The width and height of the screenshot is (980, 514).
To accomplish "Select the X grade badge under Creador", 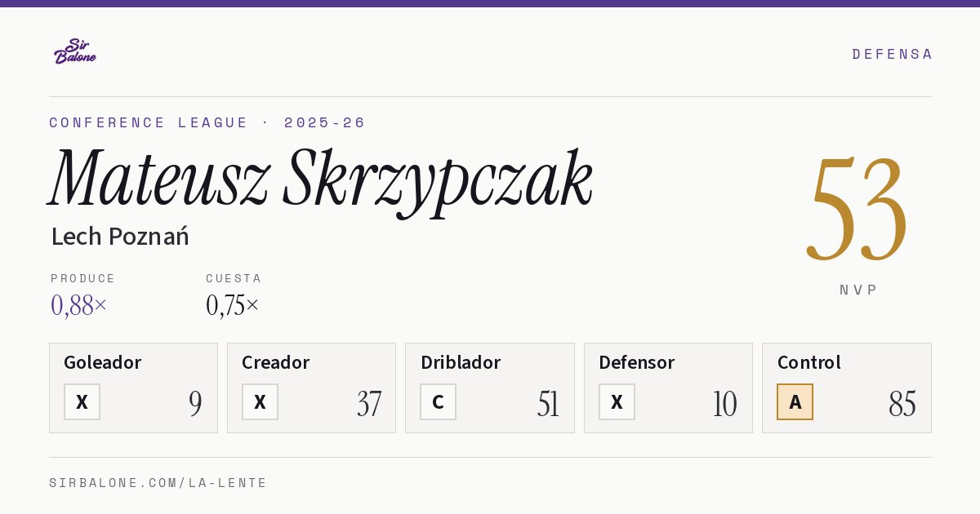I will pos(261,402).
